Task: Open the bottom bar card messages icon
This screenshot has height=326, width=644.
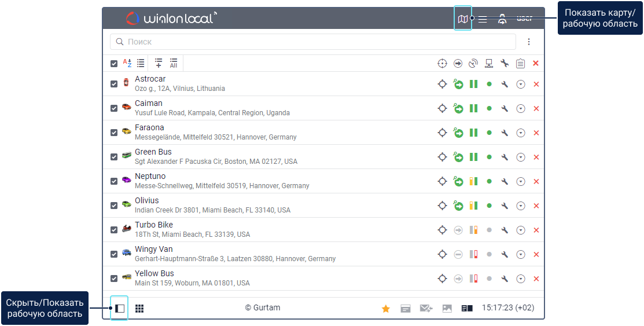Action: tap(406, 308)
